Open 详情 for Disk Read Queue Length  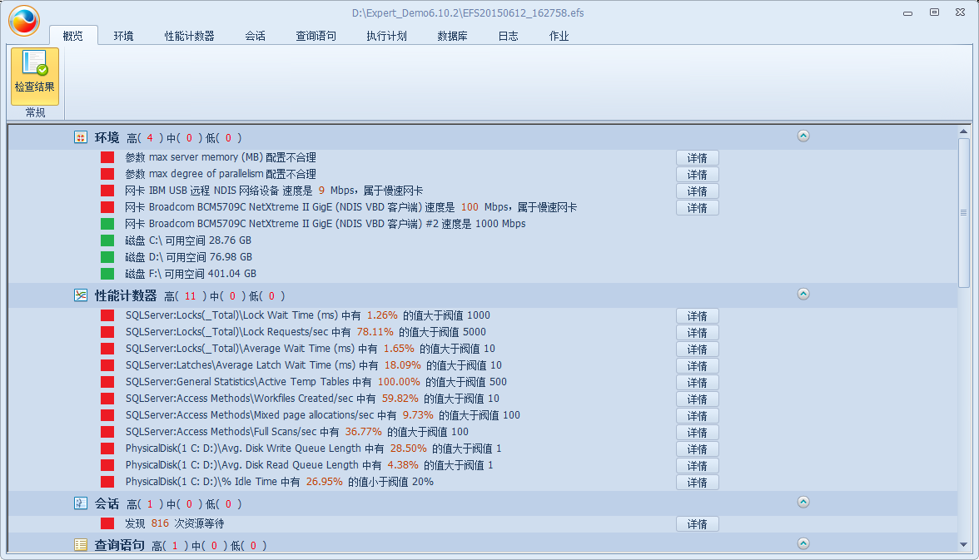(698, 466)
